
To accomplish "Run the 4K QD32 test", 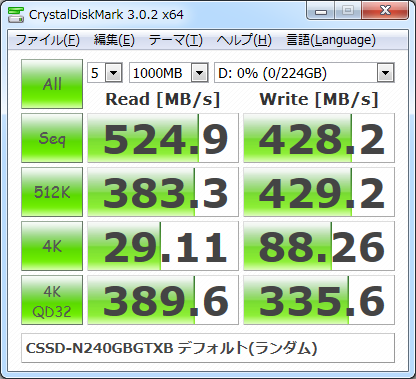I will click(x=52, y=300).
